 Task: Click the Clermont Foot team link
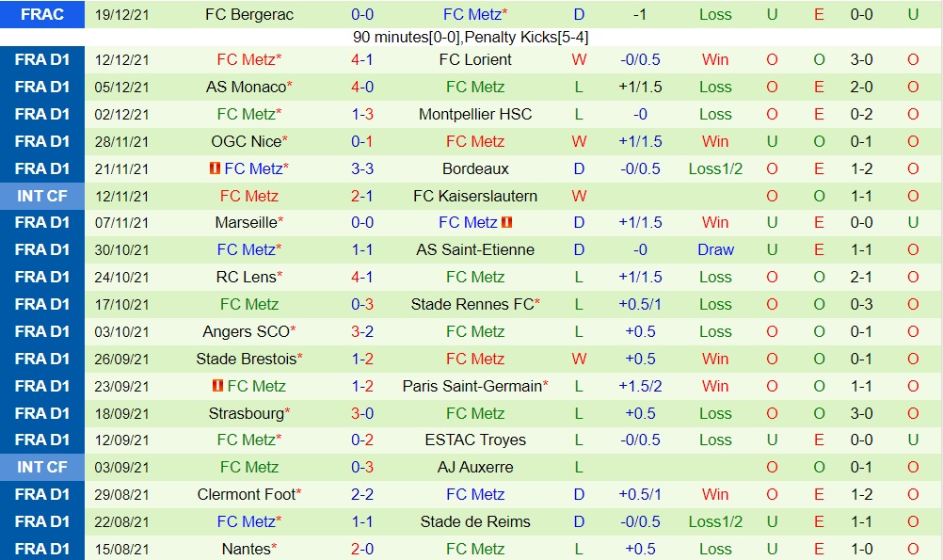(x=247, y=494)
